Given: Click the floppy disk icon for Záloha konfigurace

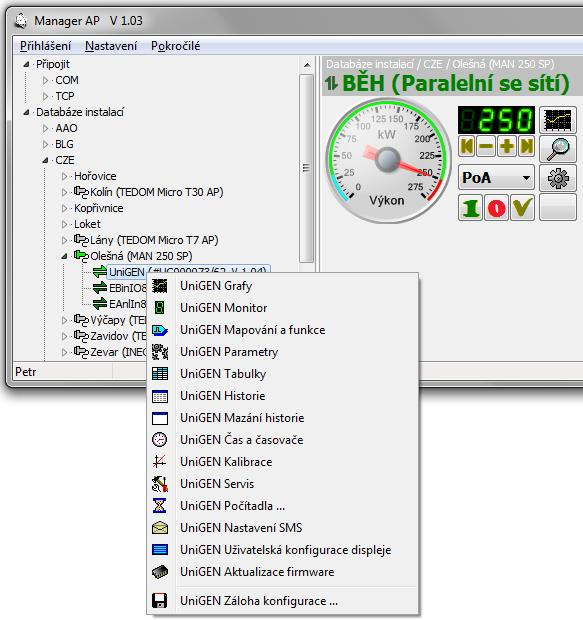Looking at the screenshot, I should [159, 601].
